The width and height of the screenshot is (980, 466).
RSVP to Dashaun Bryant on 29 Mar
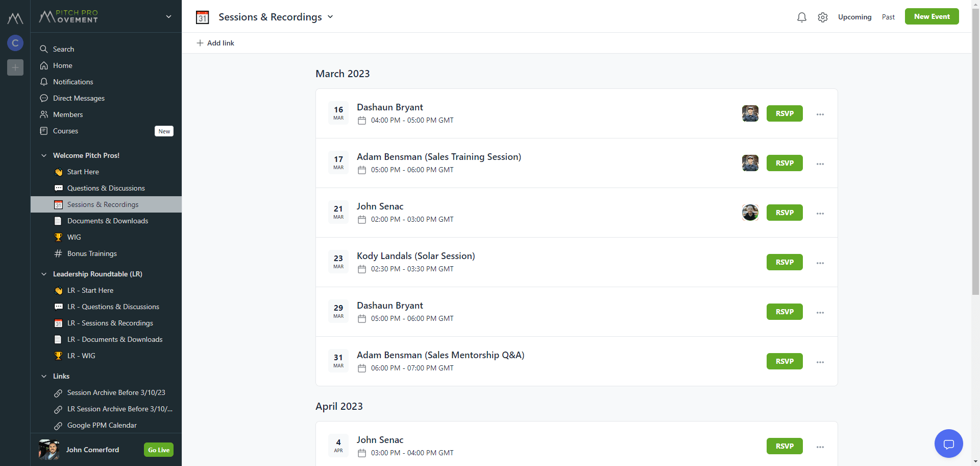tap(785, 312)
